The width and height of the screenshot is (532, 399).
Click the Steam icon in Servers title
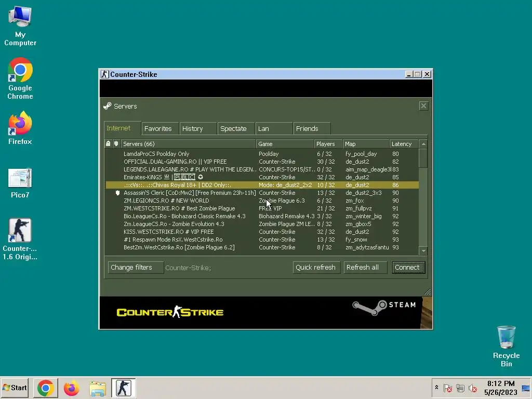[108, 106]
